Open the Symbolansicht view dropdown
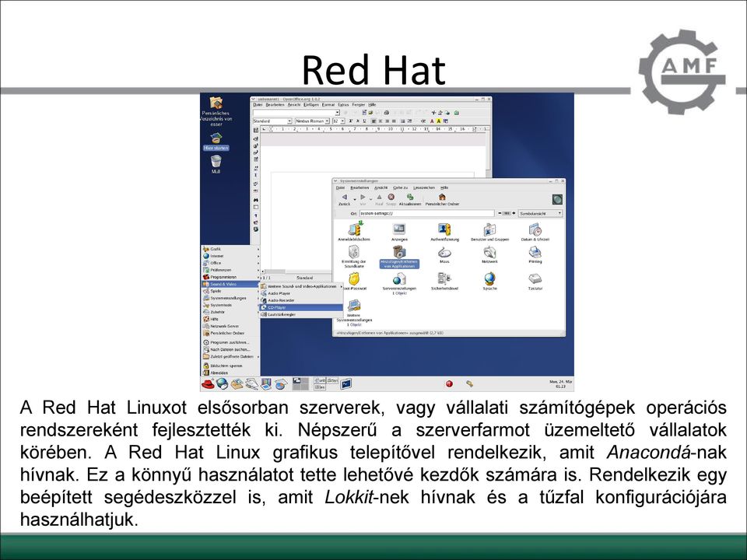This screenshot has height=560, width=747. click(541, 213)
